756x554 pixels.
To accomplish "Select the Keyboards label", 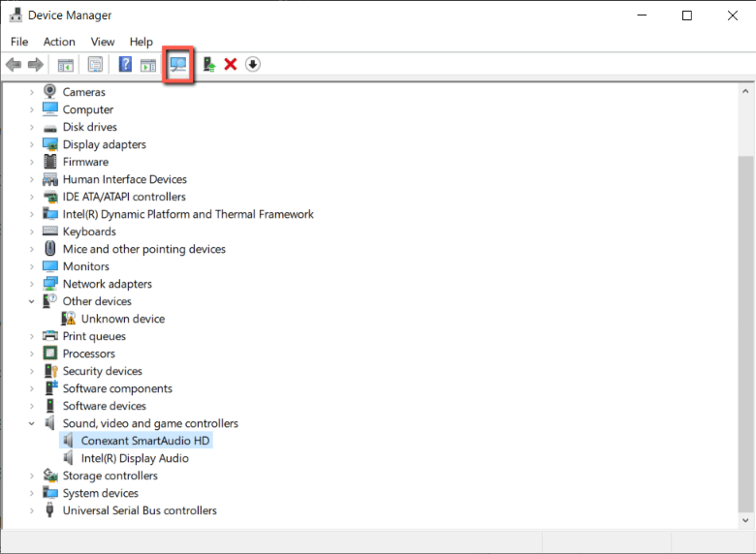I will 89,231.
